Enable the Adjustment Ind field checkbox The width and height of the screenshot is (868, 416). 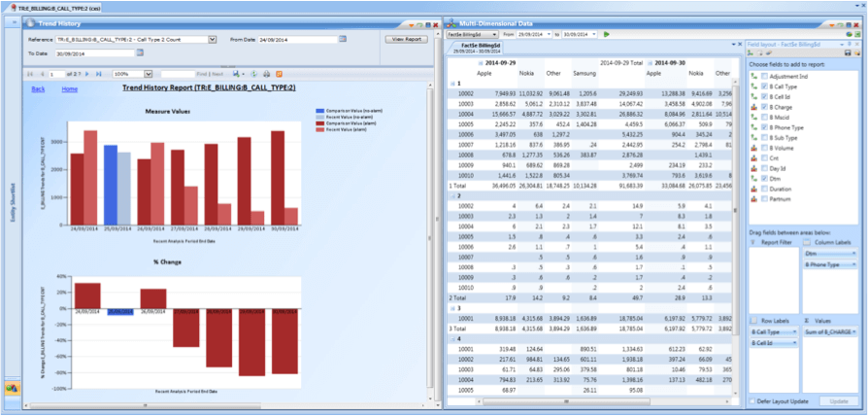tap(764, 77)
